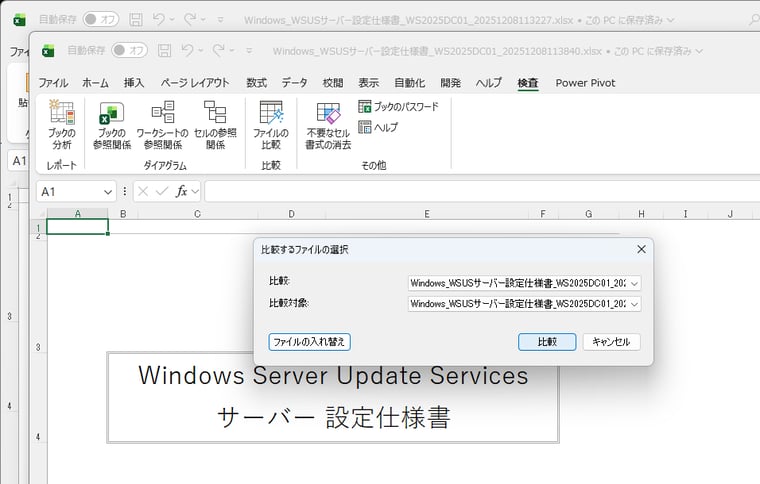Open save location dropdown beside front file name
The width and height of the screenshot is (760, 484).
[x=699, y=51]
